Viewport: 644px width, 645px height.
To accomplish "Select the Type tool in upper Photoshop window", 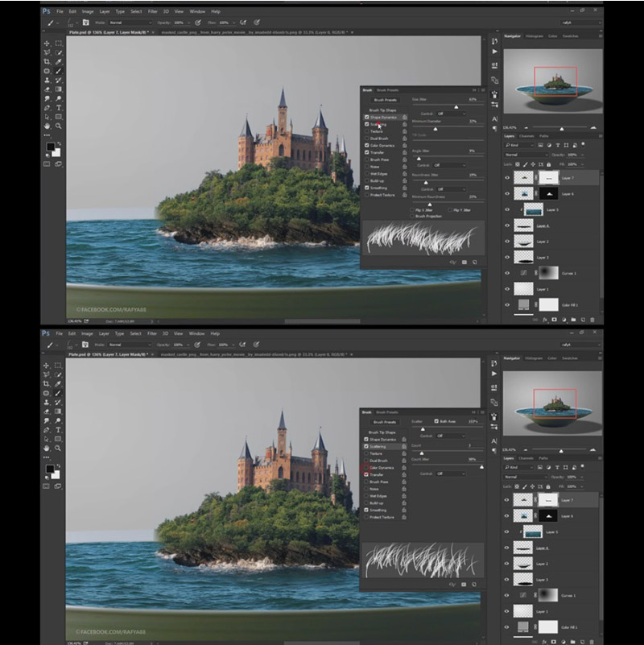I will (59, 108).
